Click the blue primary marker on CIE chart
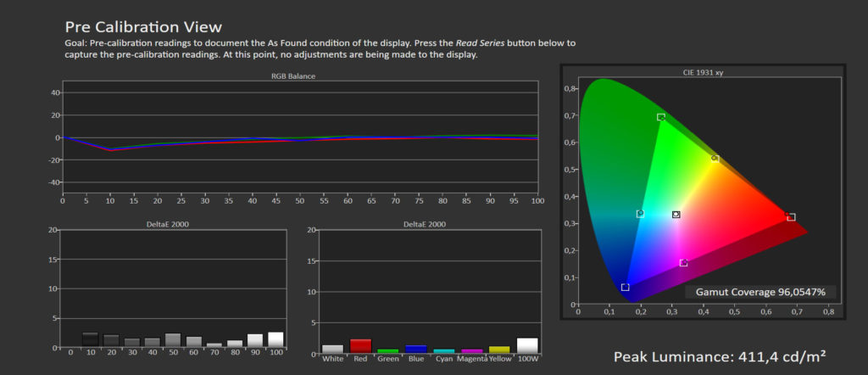 click(626, 288)
